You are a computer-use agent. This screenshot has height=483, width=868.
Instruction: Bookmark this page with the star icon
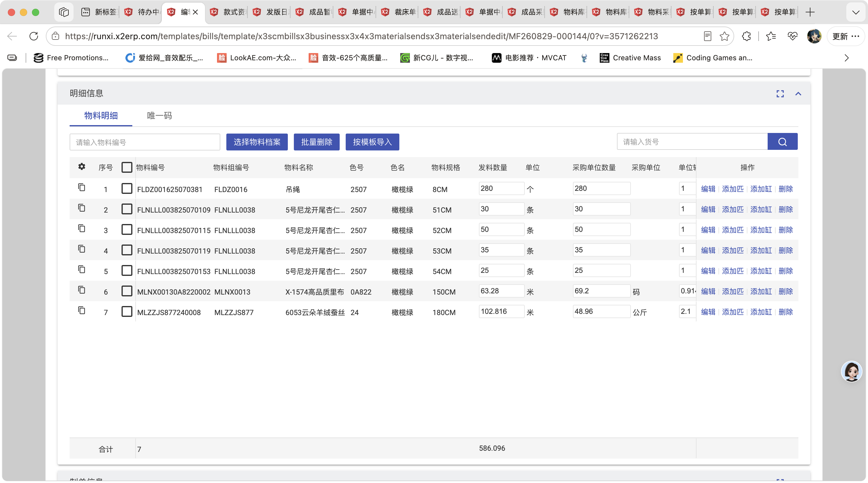coord(725,36)
